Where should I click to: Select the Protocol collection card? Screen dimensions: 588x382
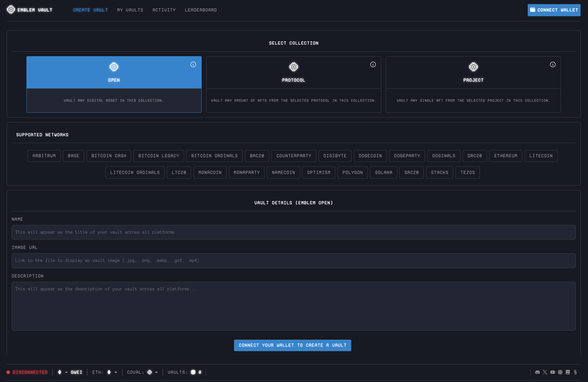click(294, 84)
